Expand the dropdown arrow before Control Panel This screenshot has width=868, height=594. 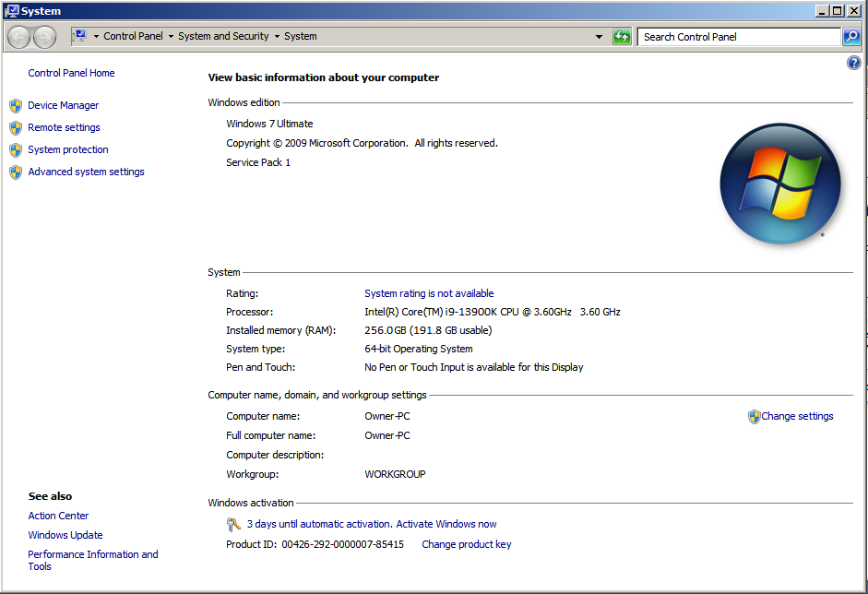96,37
